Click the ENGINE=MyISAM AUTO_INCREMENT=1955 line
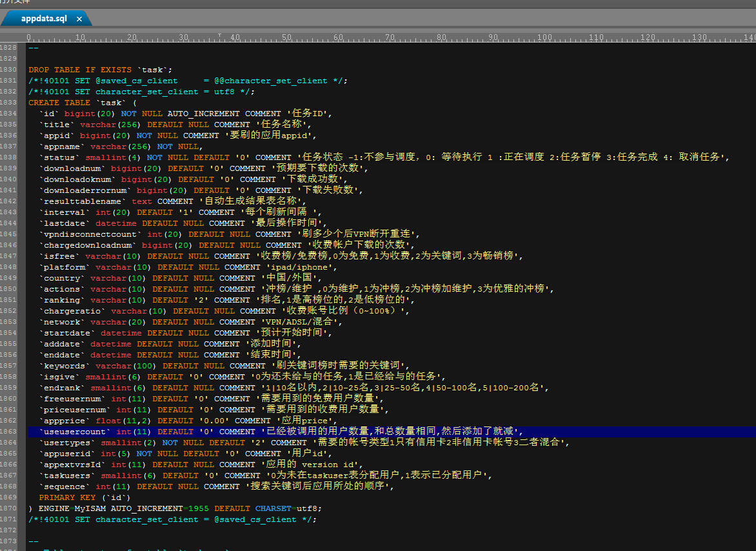The image size is (756, 551). [175, 508]
